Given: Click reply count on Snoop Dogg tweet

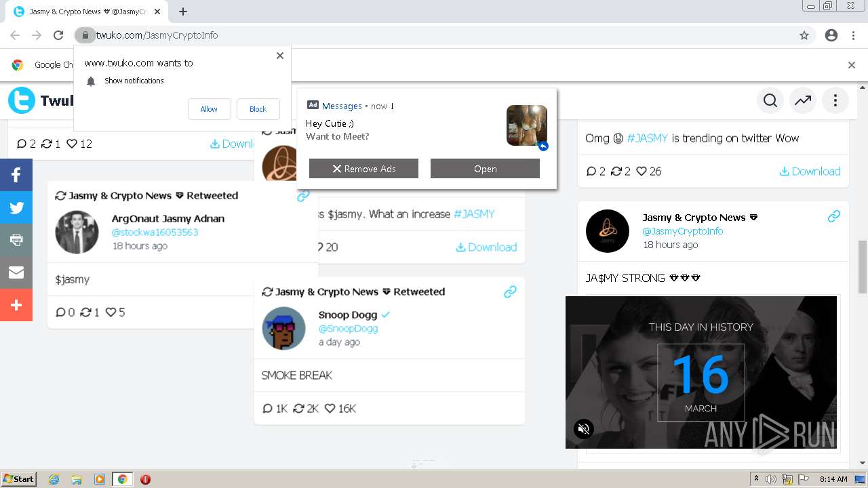Looking at the screenshot, I should coord(275,408).
